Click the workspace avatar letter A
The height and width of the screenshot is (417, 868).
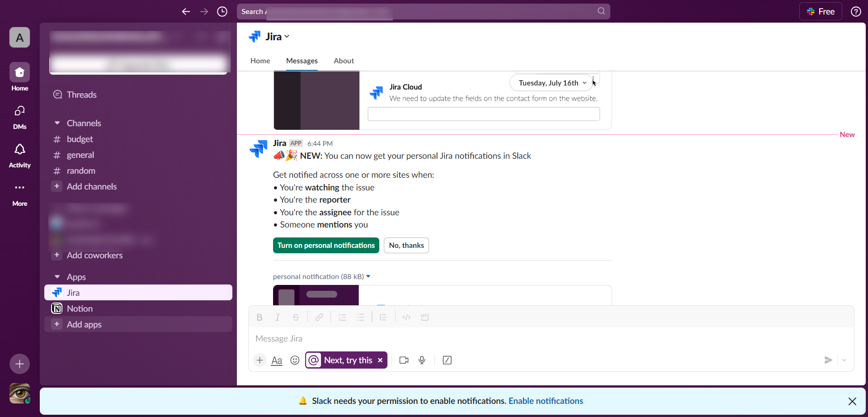[20, 38]
